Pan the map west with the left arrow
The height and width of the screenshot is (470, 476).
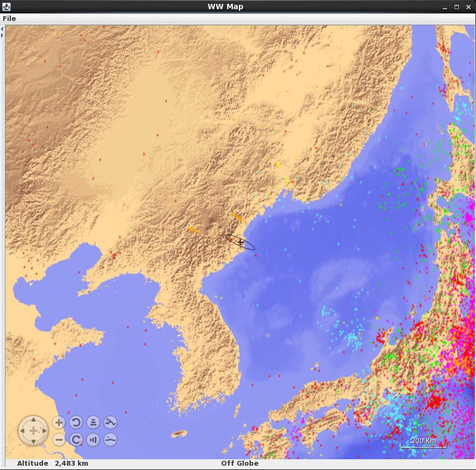tap(22, 431)
